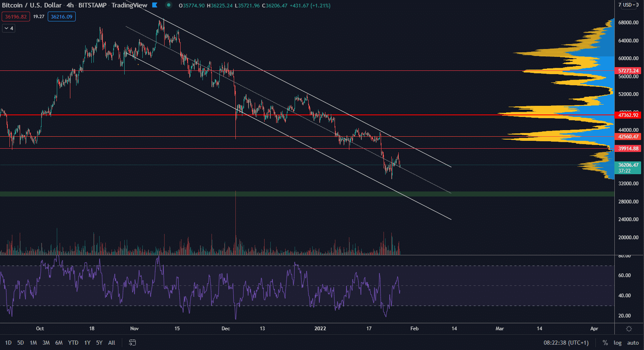644x350 pixels.
Task: Click the blue buy price 36216.09 box
Action: 62,17
